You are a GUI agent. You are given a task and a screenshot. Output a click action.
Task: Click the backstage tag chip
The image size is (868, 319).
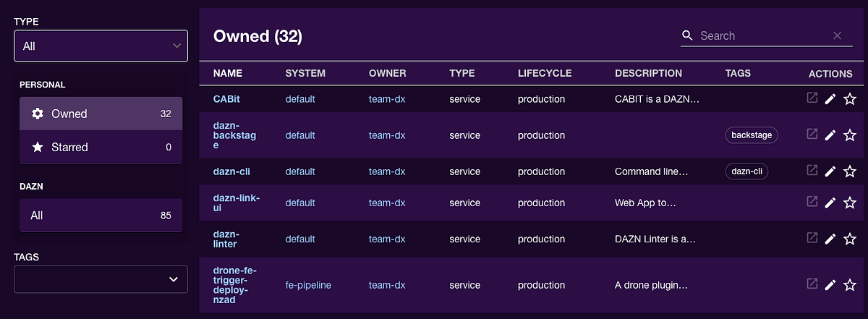(752, 135)
